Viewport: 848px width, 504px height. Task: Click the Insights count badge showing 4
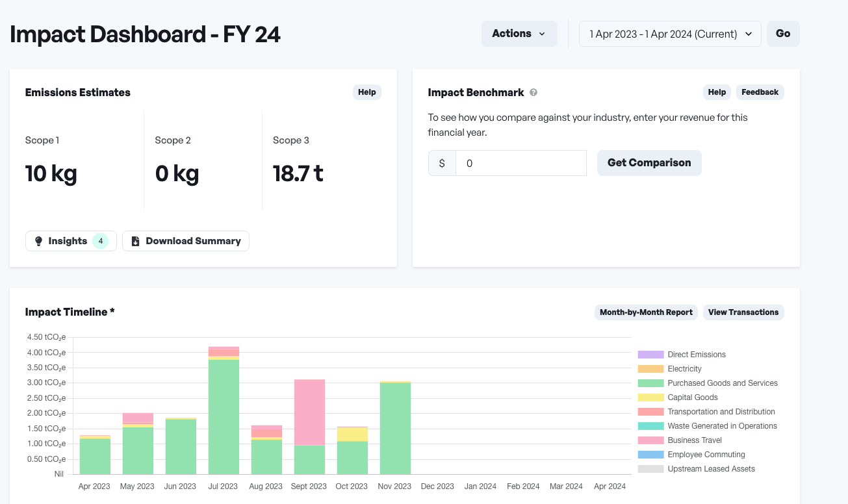coord(101,241)
